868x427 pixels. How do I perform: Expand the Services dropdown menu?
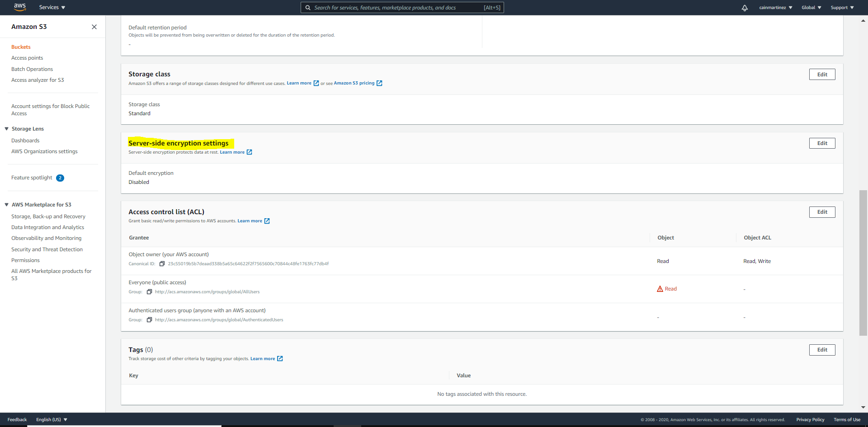[x=52, y=7]
